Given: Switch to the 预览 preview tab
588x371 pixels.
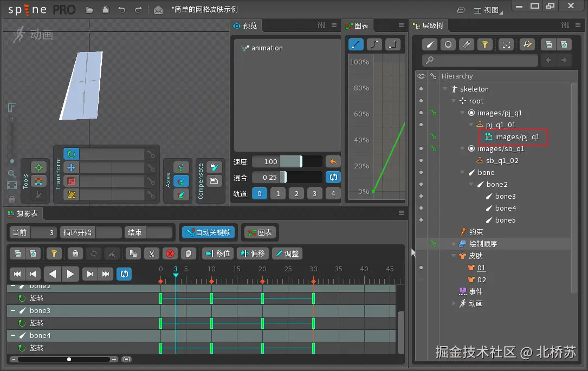Looking at the screenshot, I should point(245,25).
